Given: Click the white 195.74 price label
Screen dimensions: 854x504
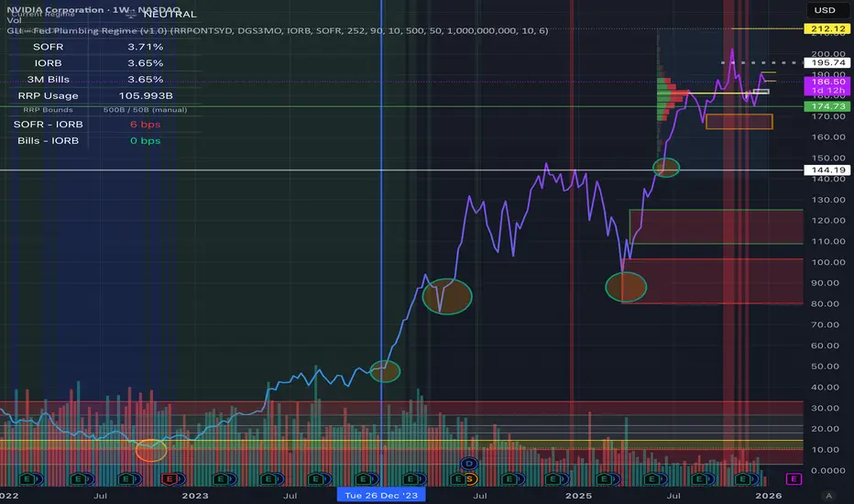Looking at the screenshot, I should tap(827, 62).
